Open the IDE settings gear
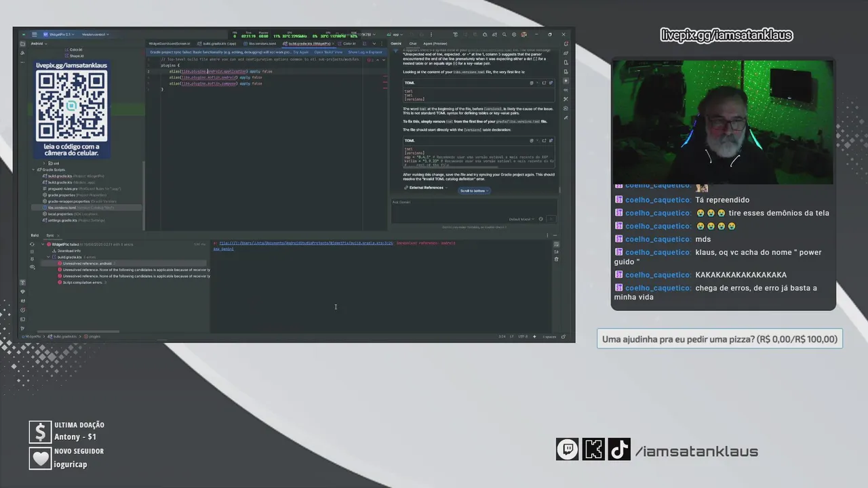The image size is (868, 488). 514,35
